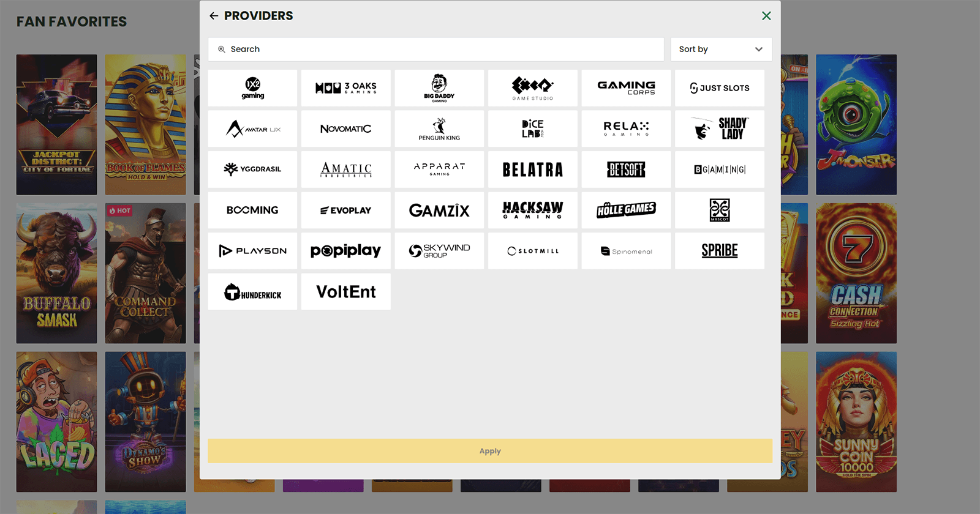Screen dimensions: 980x514
Task: Pick the Avatar UX provider
Action: 252,128
